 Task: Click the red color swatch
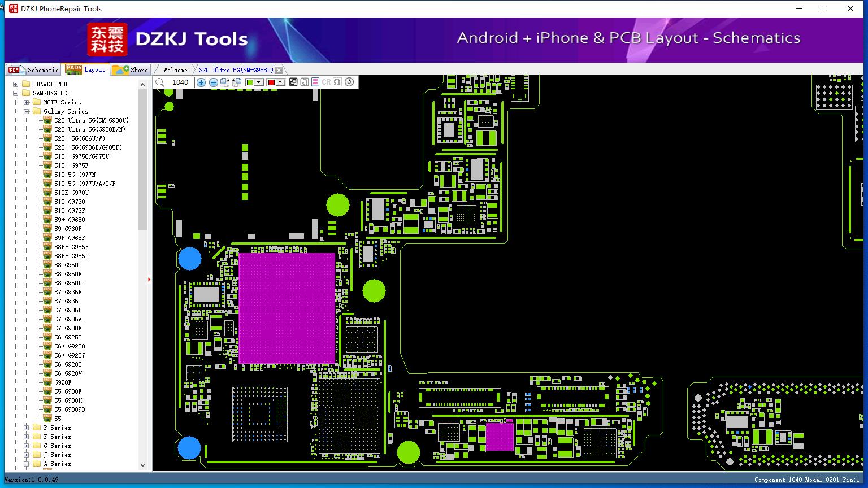[271, 82]
